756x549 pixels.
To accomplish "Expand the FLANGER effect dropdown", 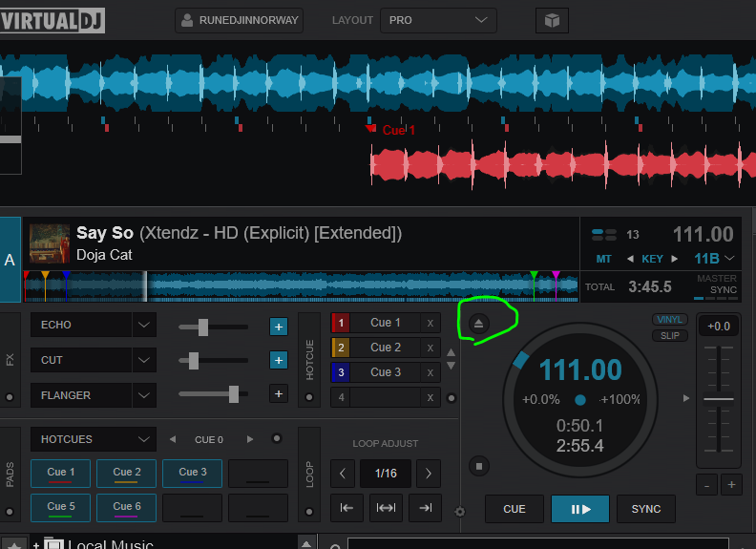I will (144, 395).
